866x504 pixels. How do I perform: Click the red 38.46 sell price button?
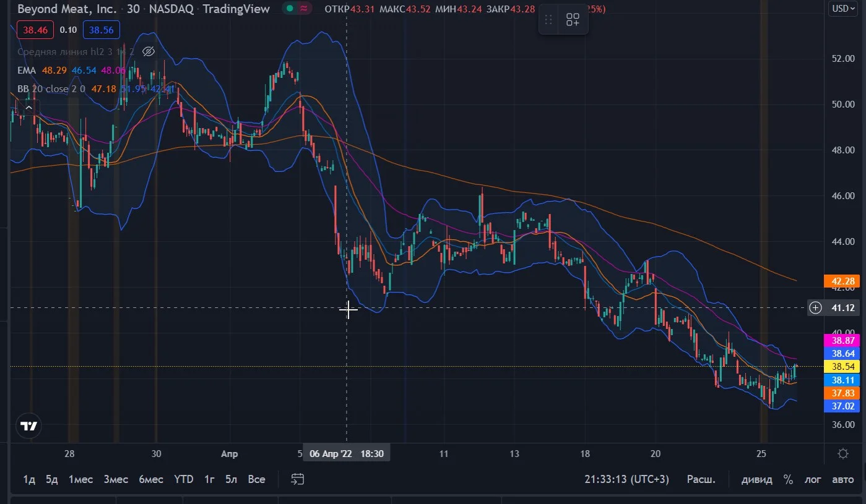tap(36, 30)
